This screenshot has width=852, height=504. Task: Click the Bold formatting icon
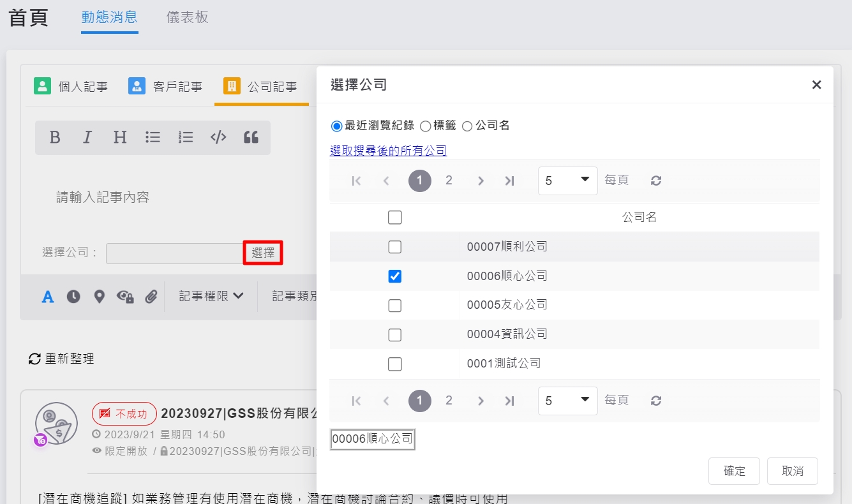(x=55, y=137)
